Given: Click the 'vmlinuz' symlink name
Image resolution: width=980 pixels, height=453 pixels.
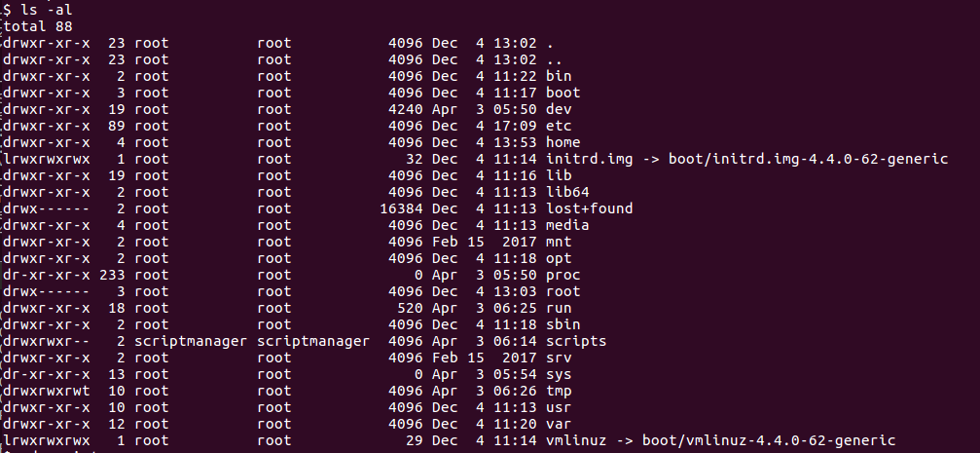Looking at the screenshot, I should click(576, 441).
